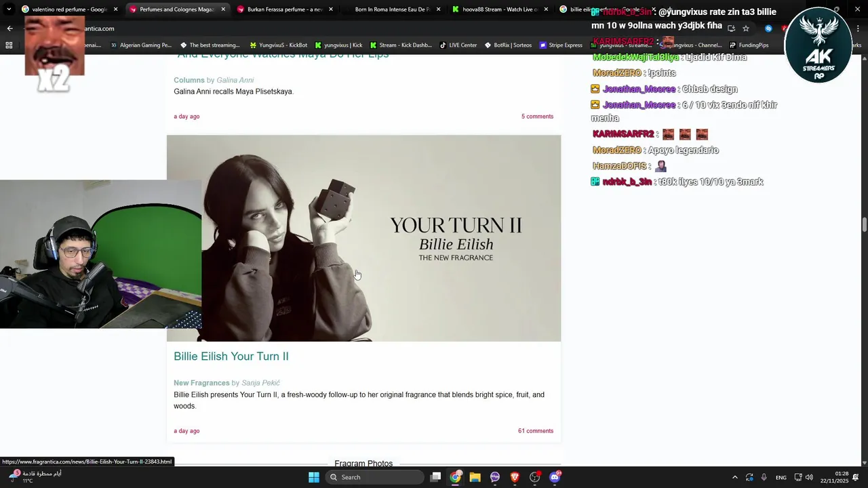Open the browser apps grid icon
The image size is (868, 488).
(9, 45)
